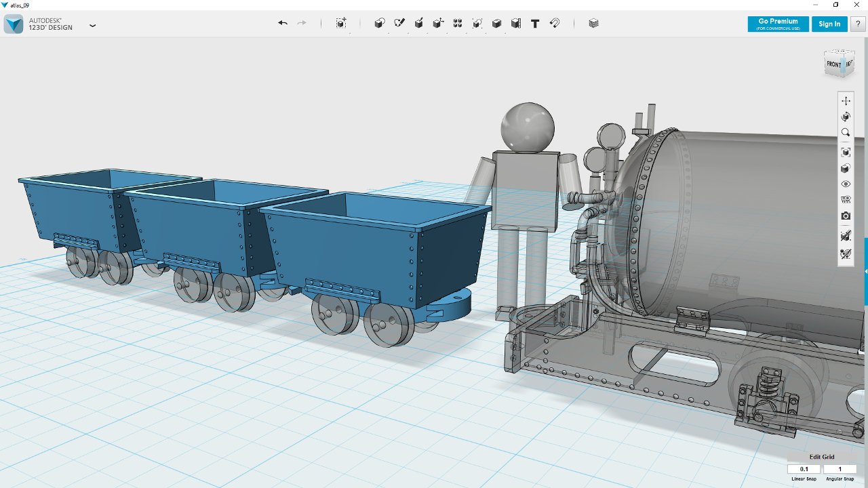Image resolution: width=868 pixels, height=488 pixels.
Task: Open the Primitives menu icon
Action: [380, 23]
